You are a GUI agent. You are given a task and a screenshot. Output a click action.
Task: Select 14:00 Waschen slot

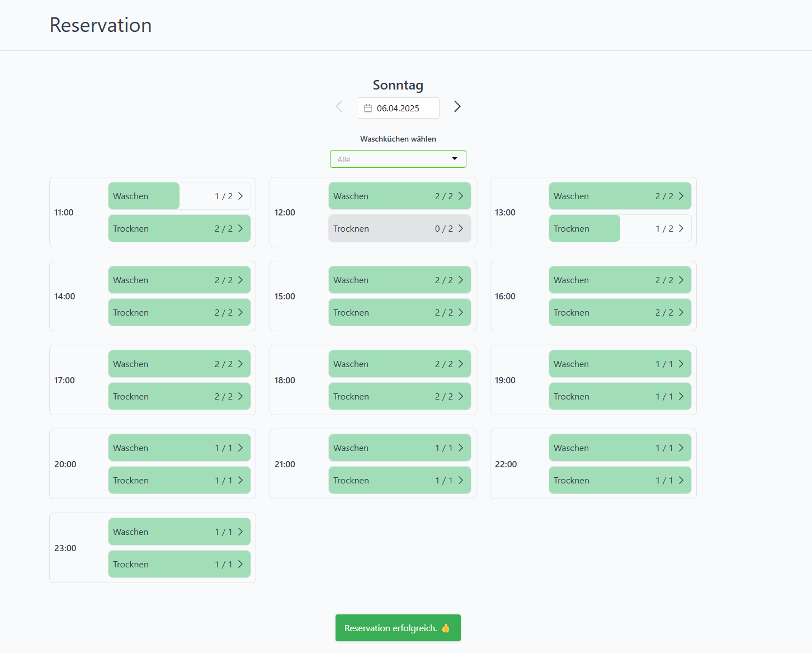(179, 280)
